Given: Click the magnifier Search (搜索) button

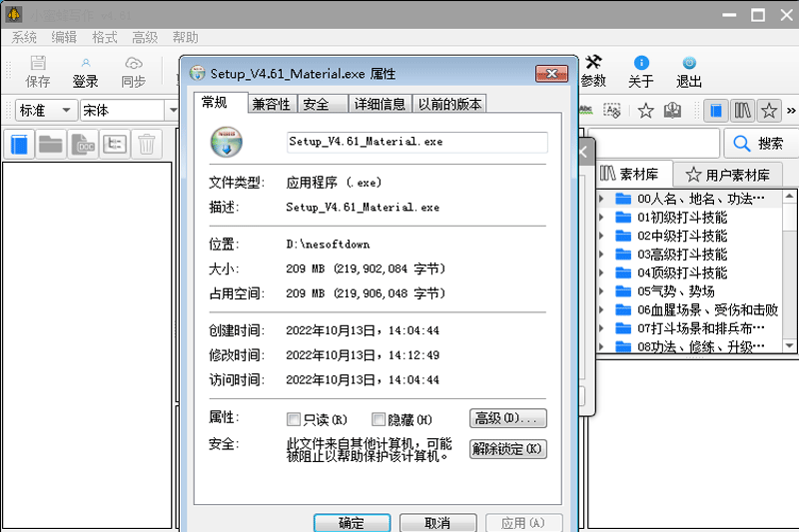Looking at the screenshot, I should pyautogui.click(x=760, y=144).
